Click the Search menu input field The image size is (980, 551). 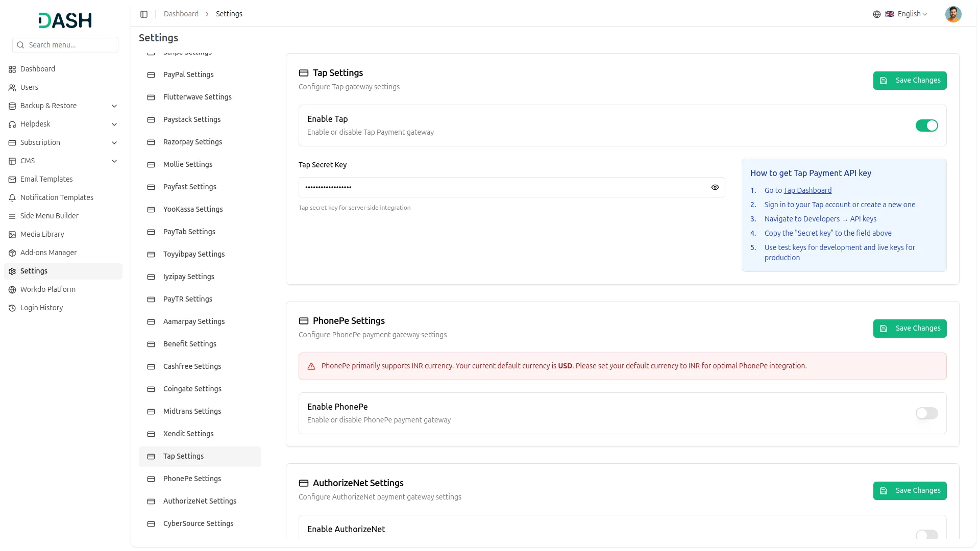[65, 45]
